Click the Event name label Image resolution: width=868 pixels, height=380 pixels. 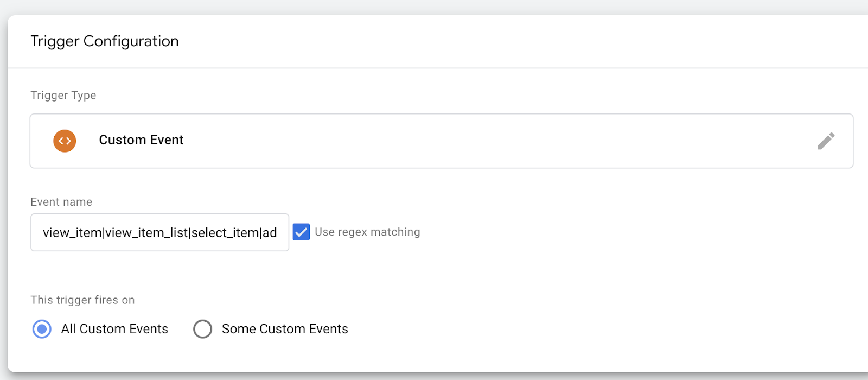(x=61, y=202)
